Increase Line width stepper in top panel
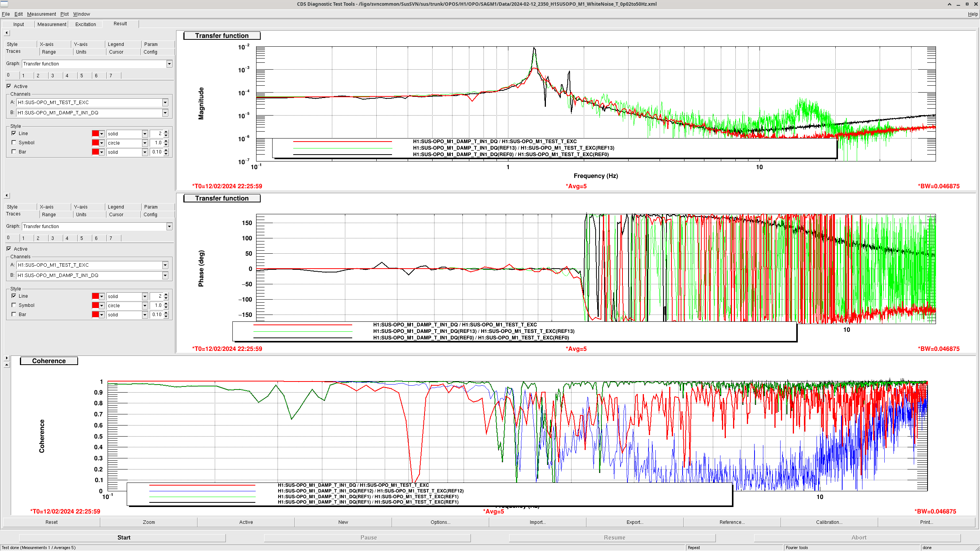This screenshot has width=980, height=551. coord(166,132)
